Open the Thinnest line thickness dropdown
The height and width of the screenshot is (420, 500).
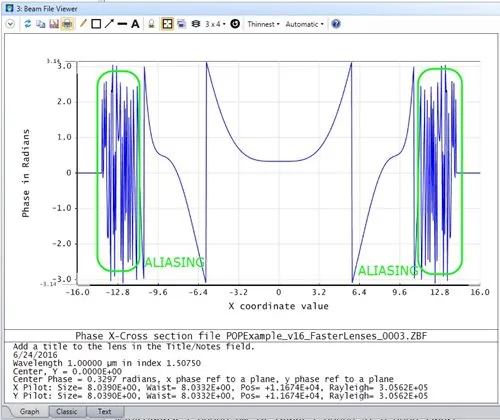tap(263, 24)
